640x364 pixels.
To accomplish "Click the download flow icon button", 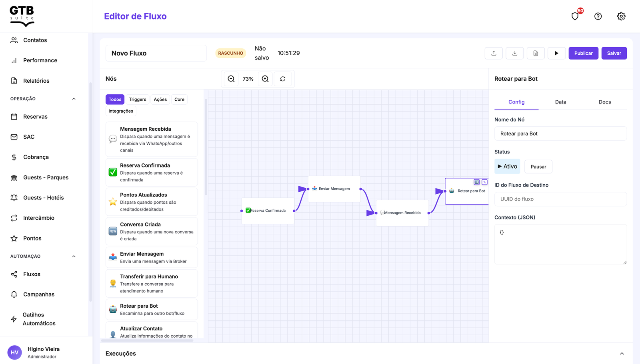I will click(x=515, y=53).
